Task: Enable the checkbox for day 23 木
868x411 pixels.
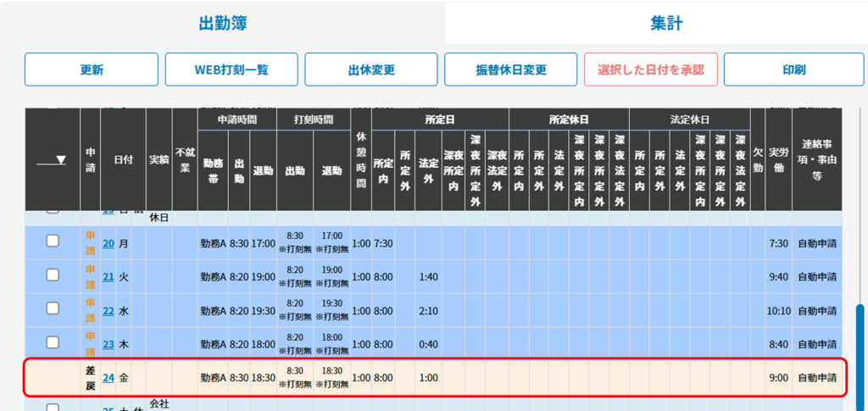Action: (53, 343)
